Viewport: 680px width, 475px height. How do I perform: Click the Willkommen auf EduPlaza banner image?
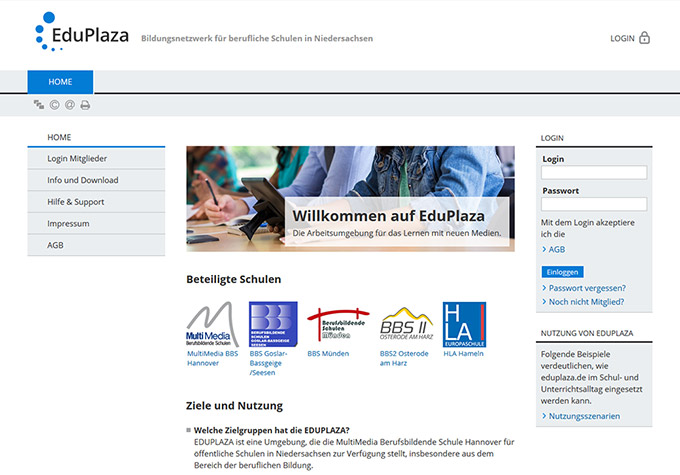coord(350,199)
